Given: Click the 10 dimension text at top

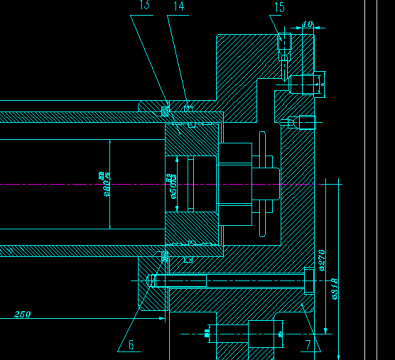Looking at the screenshot, I should tap(307, 24).
